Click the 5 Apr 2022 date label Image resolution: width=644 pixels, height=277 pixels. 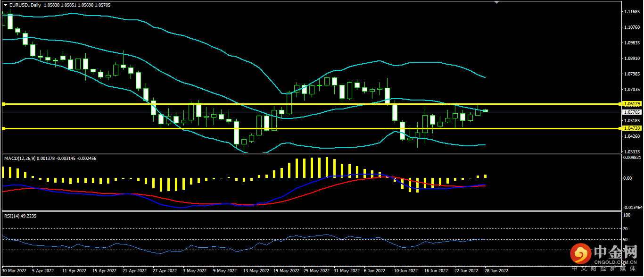click(x=43, y=271)
